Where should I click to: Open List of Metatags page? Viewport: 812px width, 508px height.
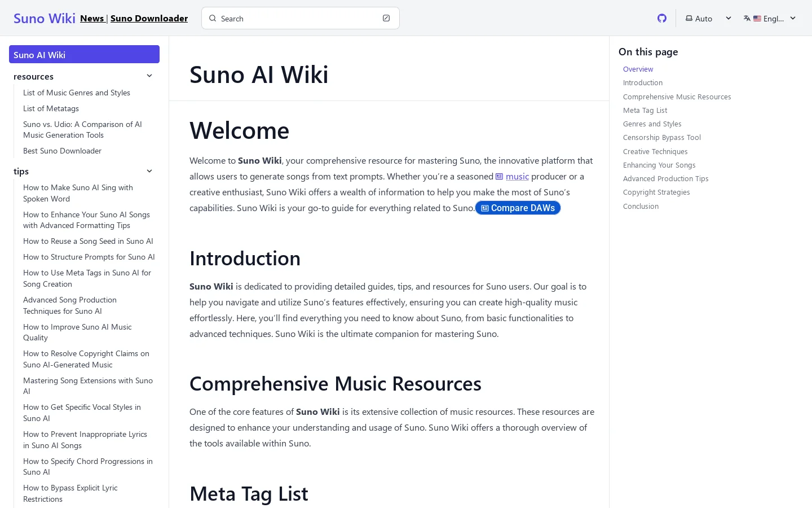pos(51,108)
